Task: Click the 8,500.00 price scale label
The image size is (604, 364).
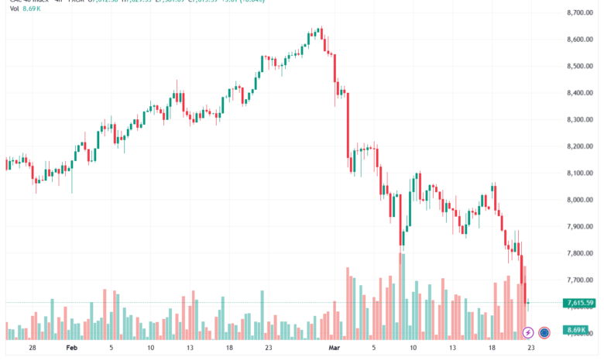Action: click(x=580, y=67)
